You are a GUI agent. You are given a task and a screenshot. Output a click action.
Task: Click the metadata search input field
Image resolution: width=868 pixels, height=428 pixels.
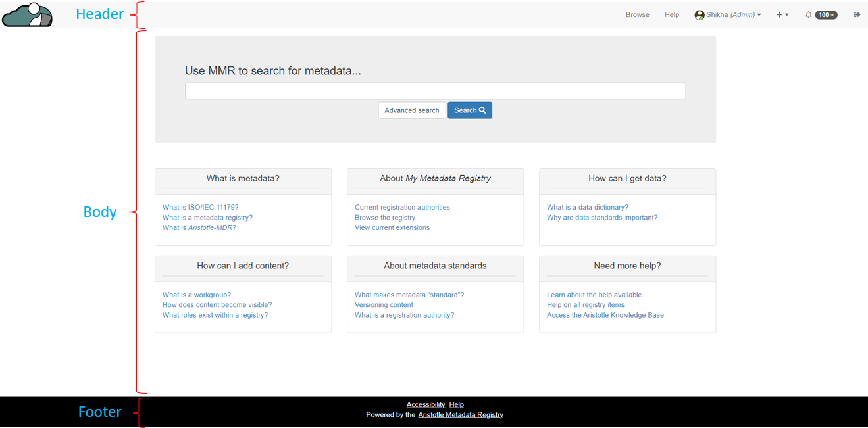click(435, 91)
